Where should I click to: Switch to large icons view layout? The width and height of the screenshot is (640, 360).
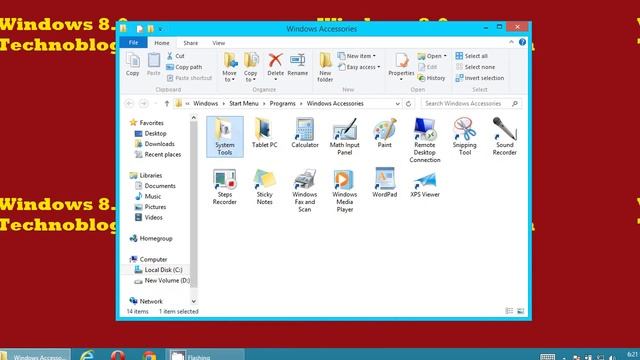coord(520,311)
